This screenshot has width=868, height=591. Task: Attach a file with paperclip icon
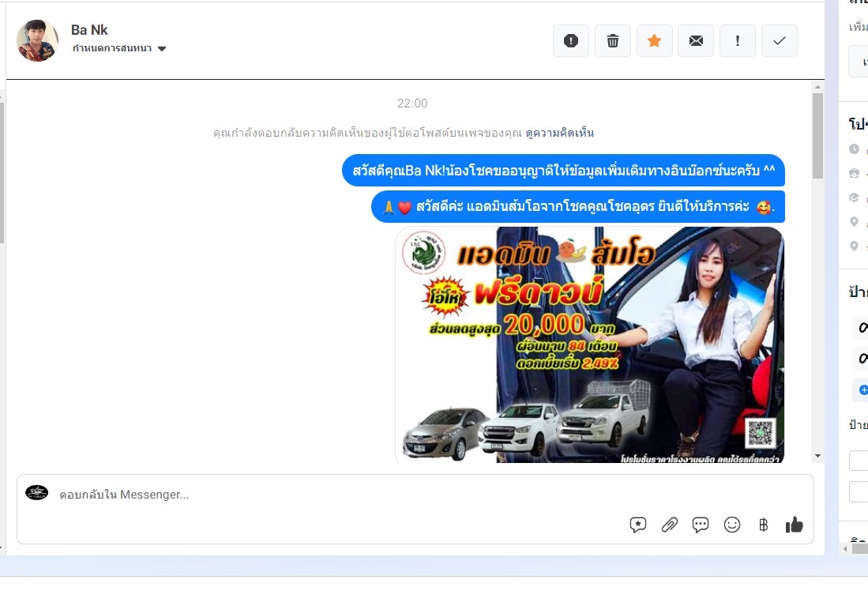(x=670, y=525)
